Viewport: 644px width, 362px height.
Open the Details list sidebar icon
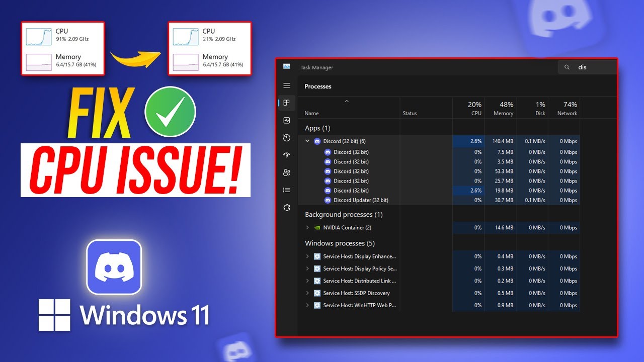[x=287, y=190]
